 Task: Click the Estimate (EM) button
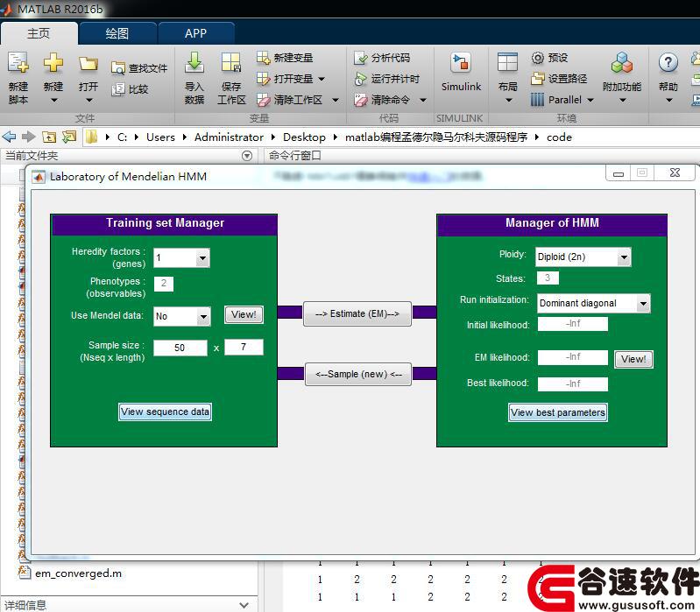357,314
